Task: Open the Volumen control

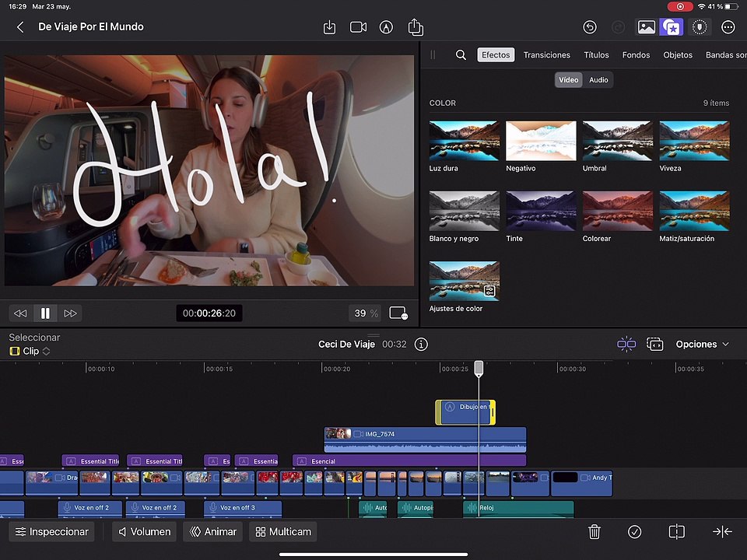Action: point(145,531)
